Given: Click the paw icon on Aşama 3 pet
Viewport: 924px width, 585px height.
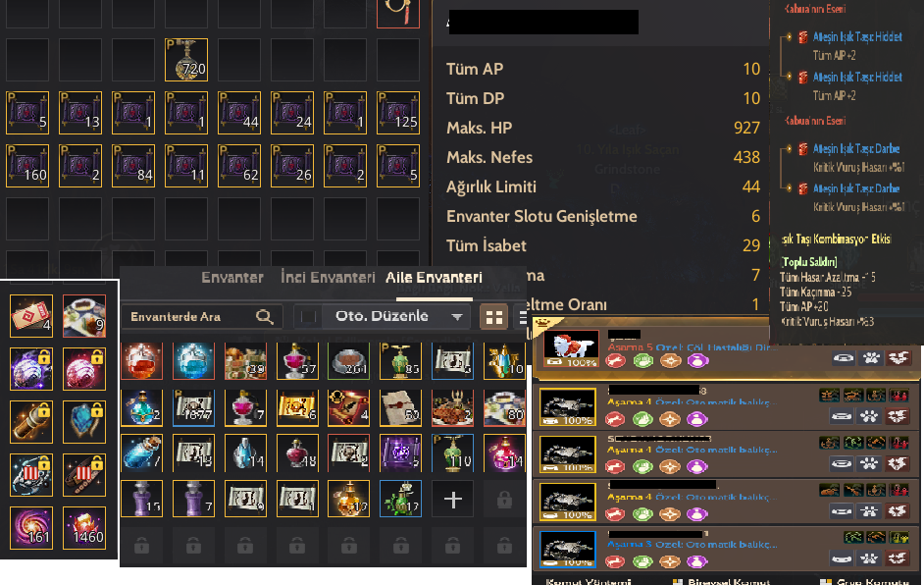Looking at the screenshot, I should 869,558.
